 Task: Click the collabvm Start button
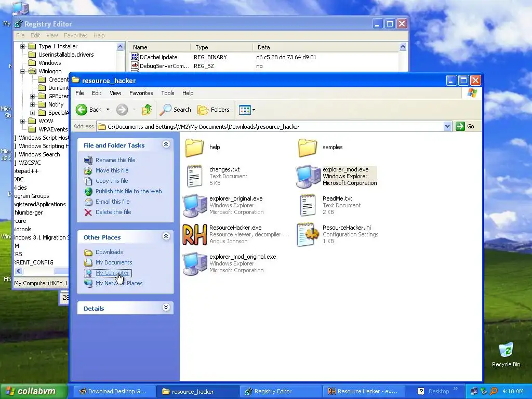pyautogui.click(x=34, y=391)
